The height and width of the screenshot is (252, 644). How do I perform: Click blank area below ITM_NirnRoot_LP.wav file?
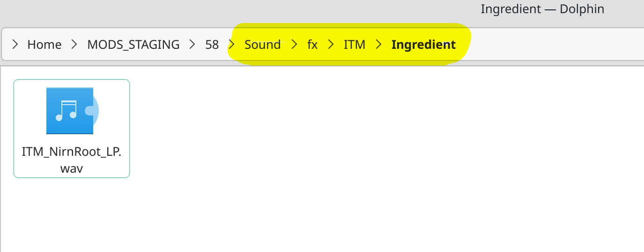(x=71, y=216)
